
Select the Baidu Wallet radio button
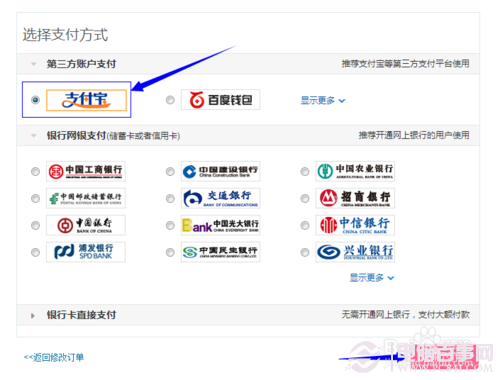pos(170,100)
